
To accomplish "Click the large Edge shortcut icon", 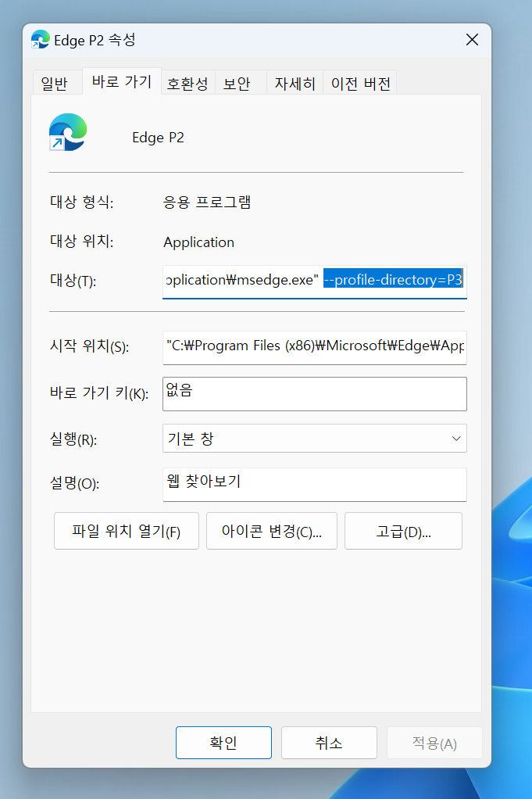I will tap(68, 132).
